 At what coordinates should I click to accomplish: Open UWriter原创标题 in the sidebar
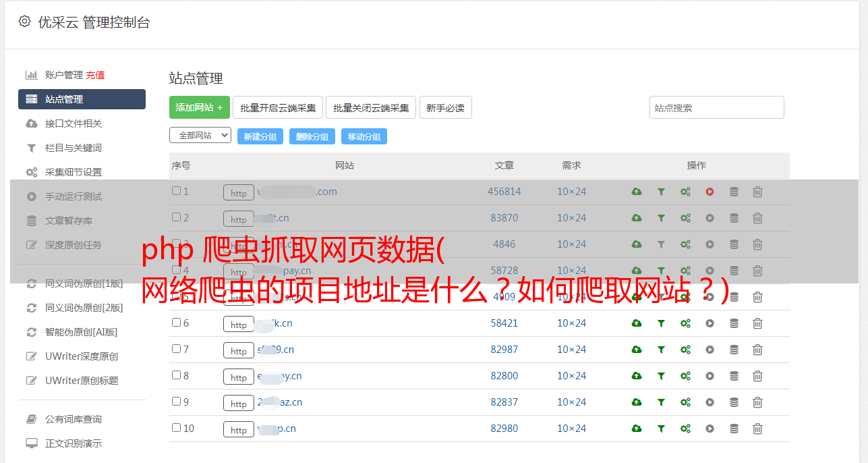pos(82,381)
